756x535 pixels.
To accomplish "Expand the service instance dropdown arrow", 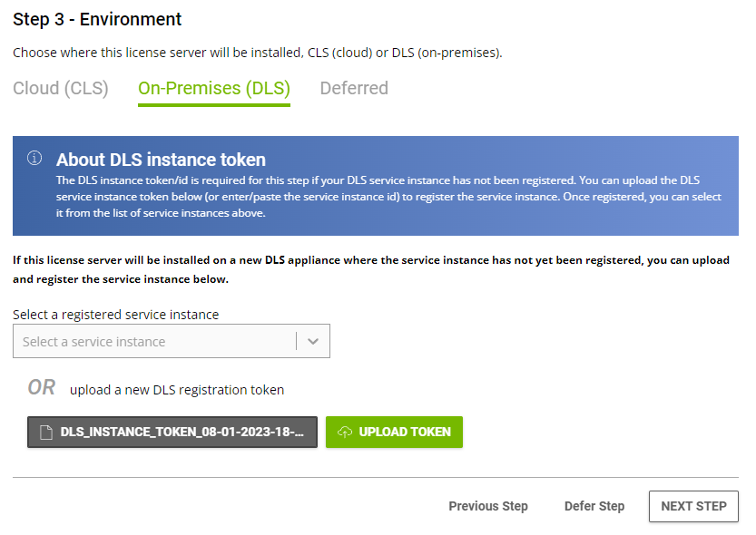I will (x=313, y=342).
